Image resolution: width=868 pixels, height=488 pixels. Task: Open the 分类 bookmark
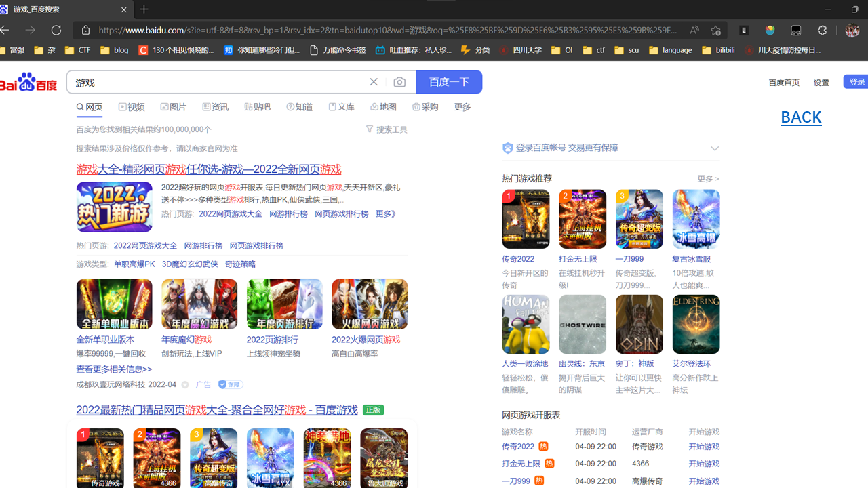[475, 49]
